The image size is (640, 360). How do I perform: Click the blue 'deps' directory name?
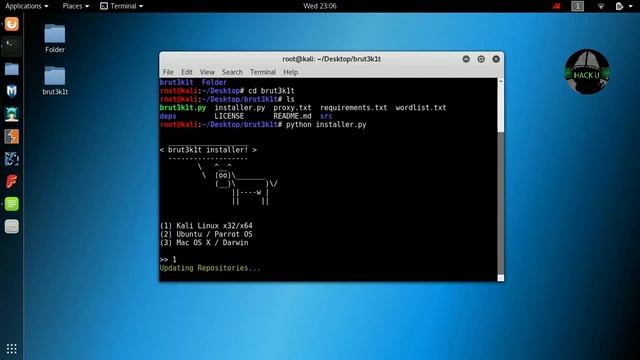(x=168, y=116)
